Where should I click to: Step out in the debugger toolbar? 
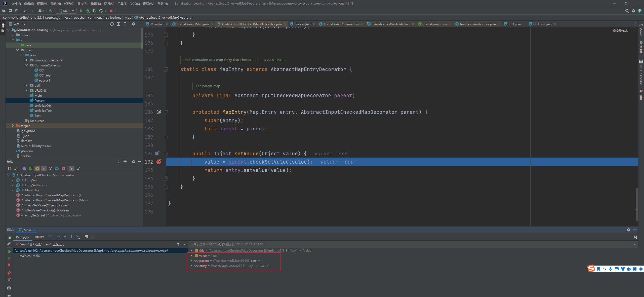click(71, 237)
